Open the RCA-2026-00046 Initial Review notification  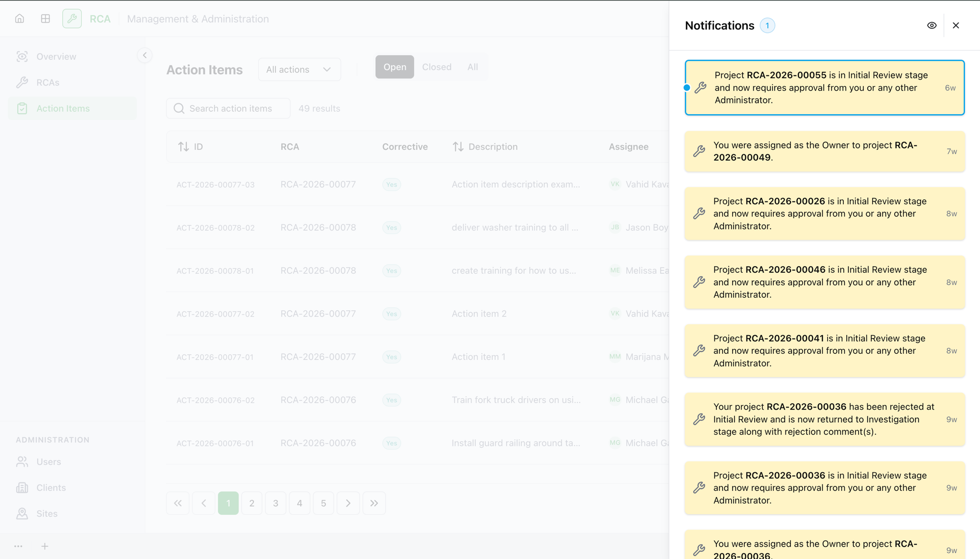pyautogui.click(x=825, y=282)
